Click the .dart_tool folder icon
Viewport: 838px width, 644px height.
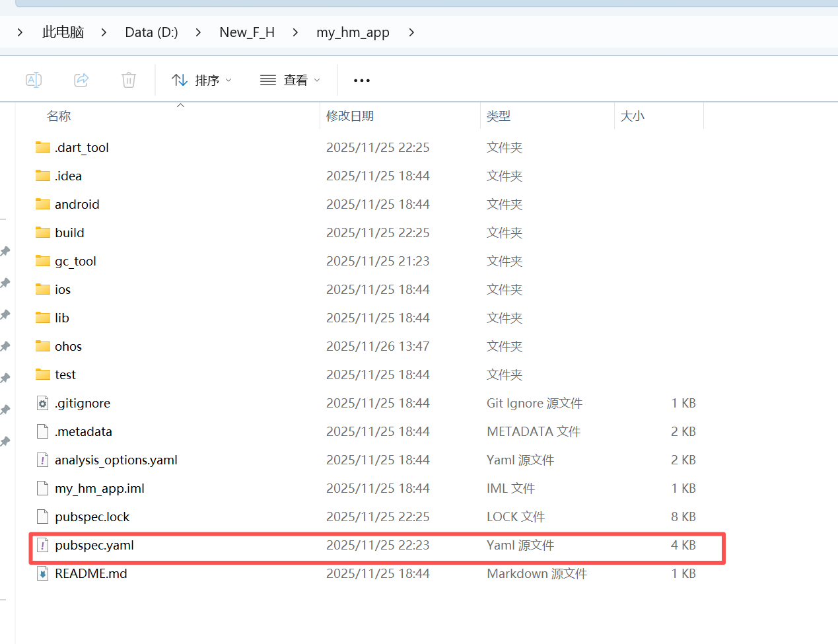tap(42, 147)
